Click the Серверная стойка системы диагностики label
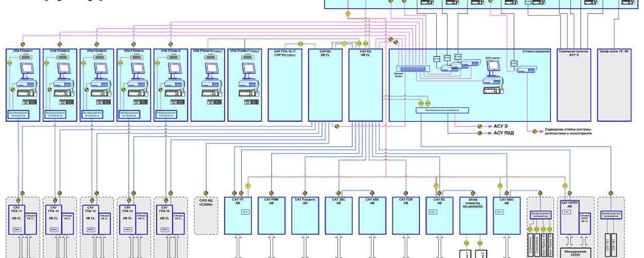This screenshot has width=644, height=258. [x=568, y=131]
